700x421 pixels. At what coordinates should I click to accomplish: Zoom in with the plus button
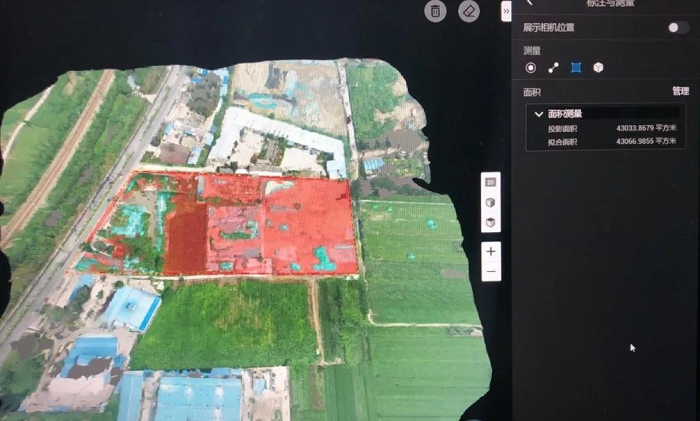[490, 251]
